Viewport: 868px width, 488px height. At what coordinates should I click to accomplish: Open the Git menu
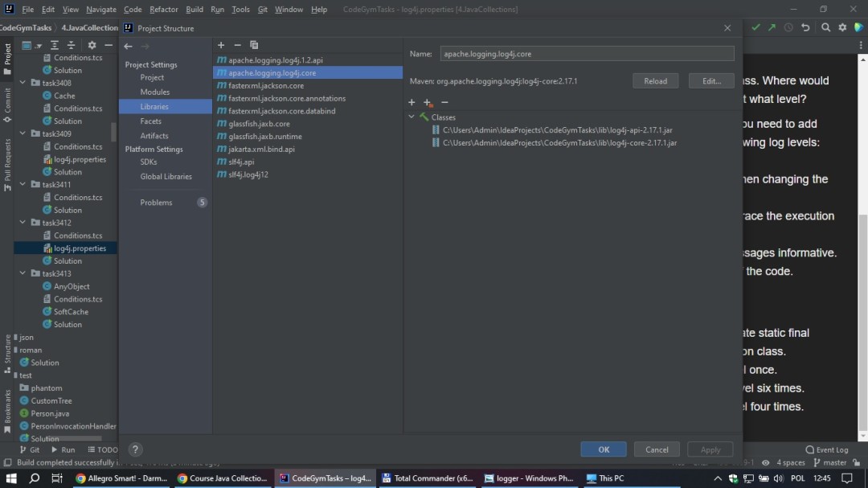262,10
